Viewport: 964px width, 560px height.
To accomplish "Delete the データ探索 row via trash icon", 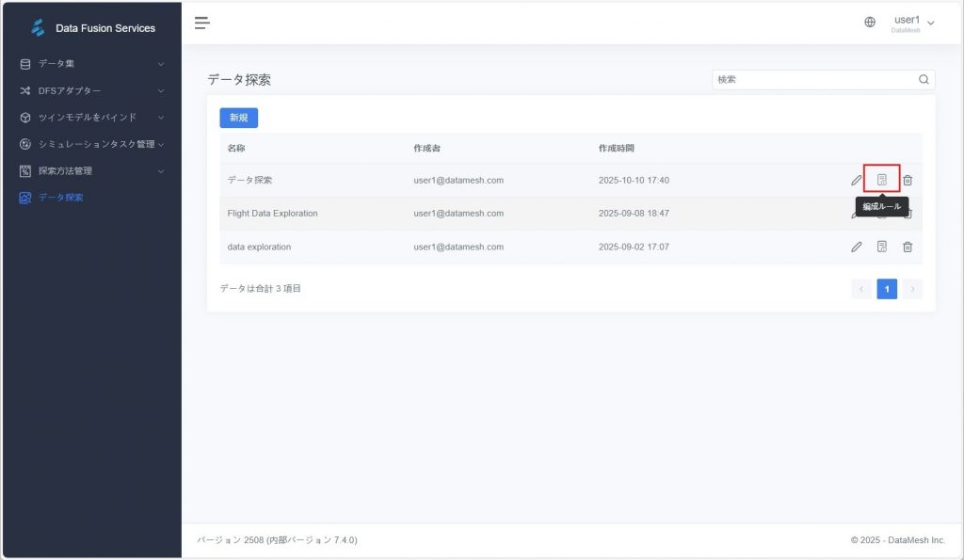I will click(908, 180).
